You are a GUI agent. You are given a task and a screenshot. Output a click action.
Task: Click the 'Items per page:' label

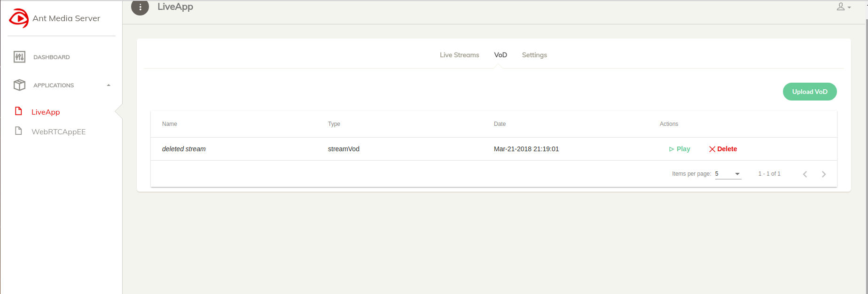[x=691, y=174]
